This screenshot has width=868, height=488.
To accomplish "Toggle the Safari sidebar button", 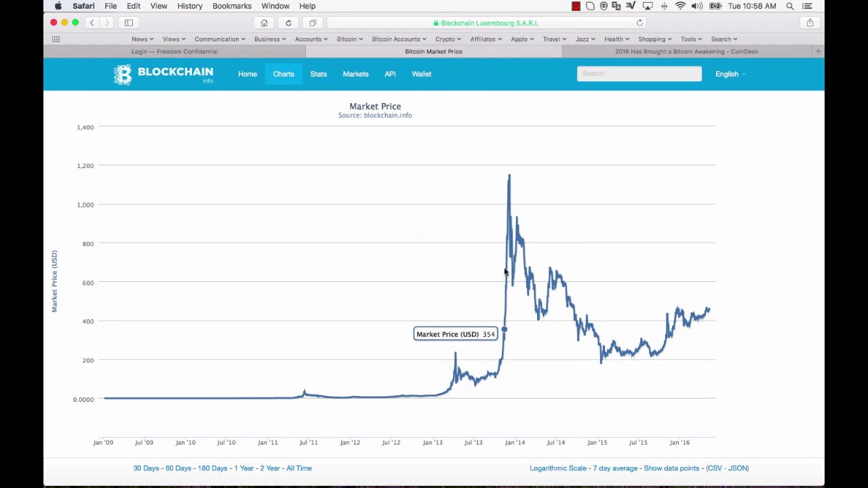I will (x=129, y=23).
